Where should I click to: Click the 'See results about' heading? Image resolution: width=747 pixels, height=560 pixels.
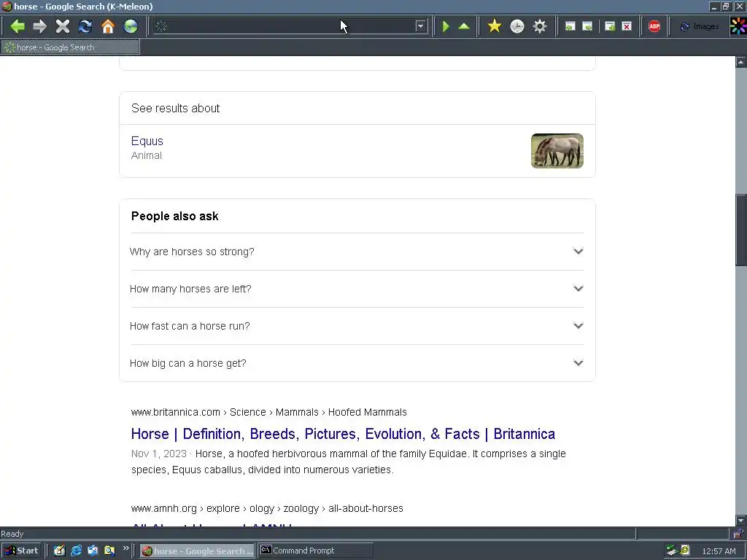[175, 108]
